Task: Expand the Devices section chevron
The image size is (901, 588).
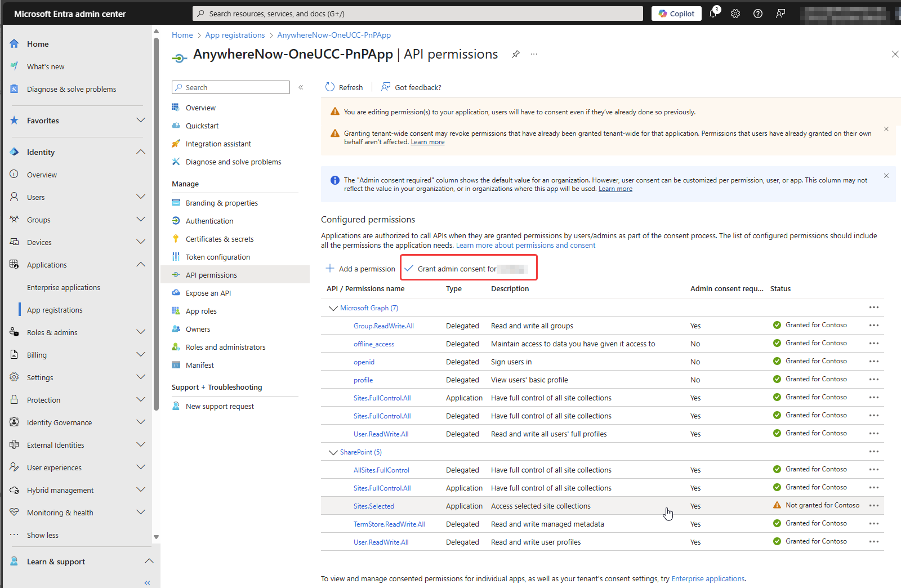Action: 141,242
